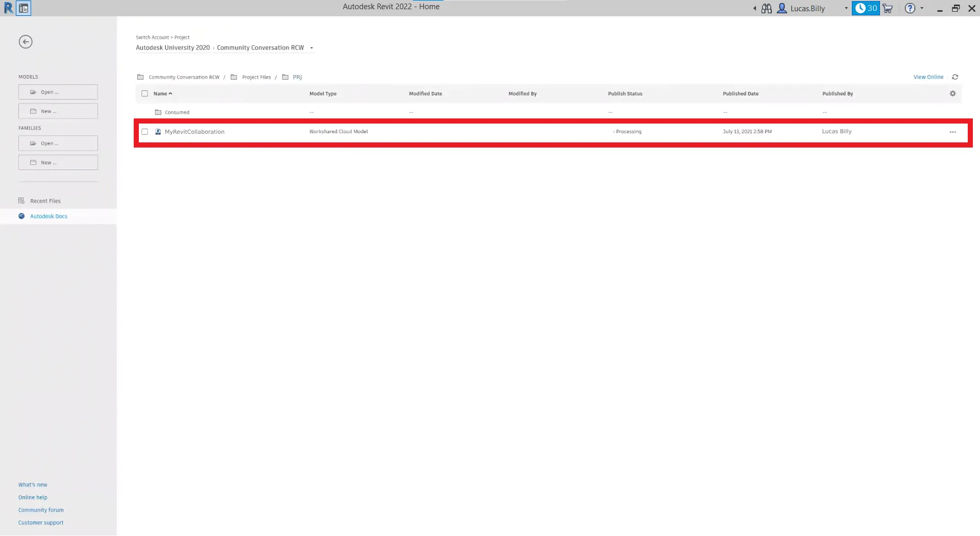Click the Published By column header
Viewport: 980px width, 536px height.
tap(837, 93)
